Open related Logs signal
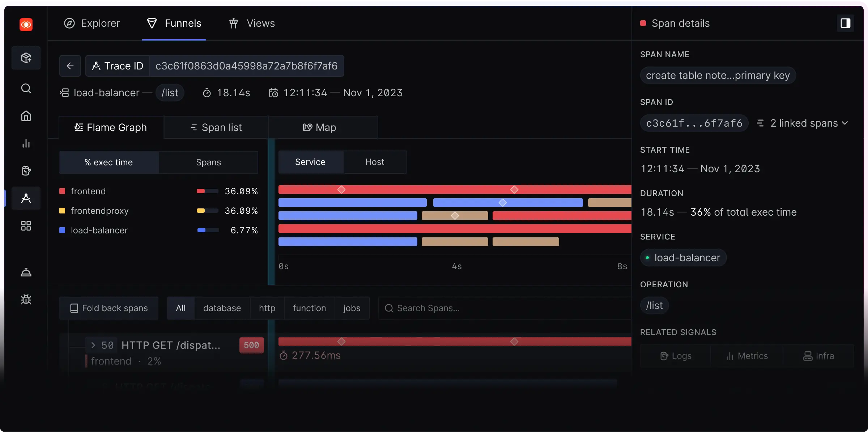 (x=676, y=356)
